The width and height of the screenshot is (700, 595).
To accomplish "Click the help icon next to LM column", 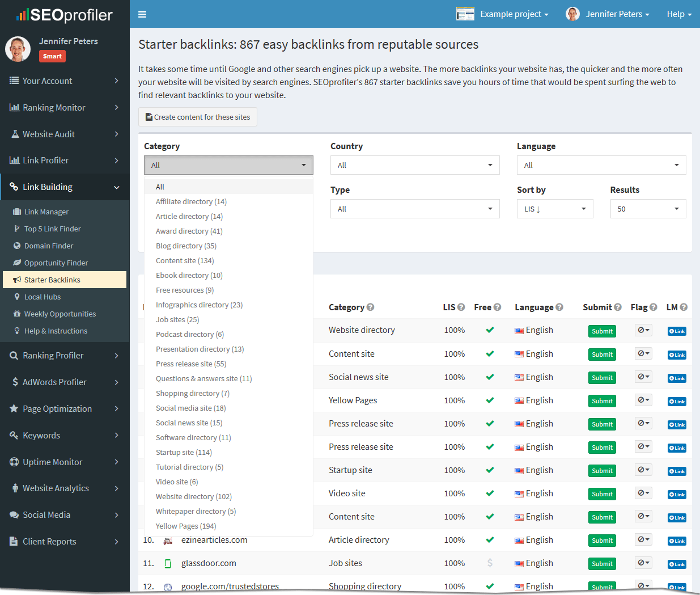I will tap(684, 307).
